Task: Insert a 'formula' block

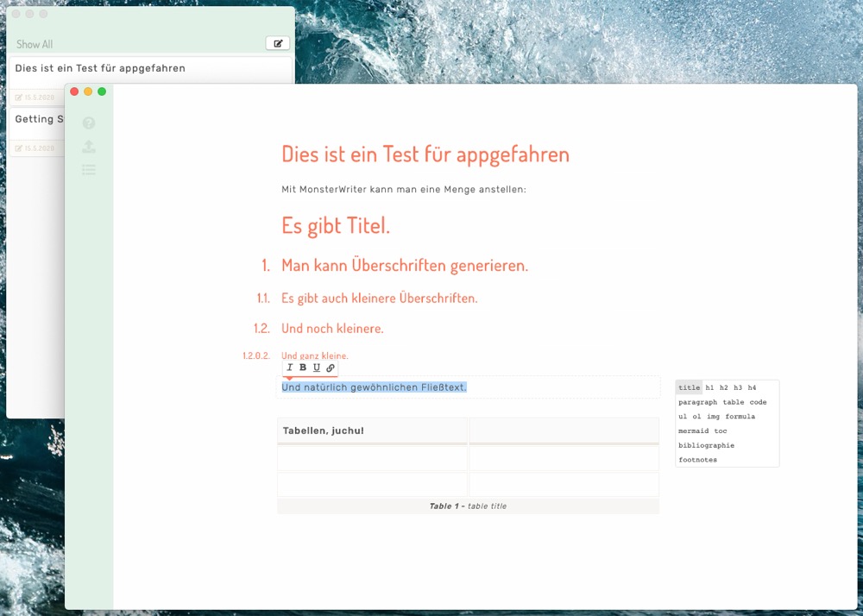Action: click(x=740, y=417)
